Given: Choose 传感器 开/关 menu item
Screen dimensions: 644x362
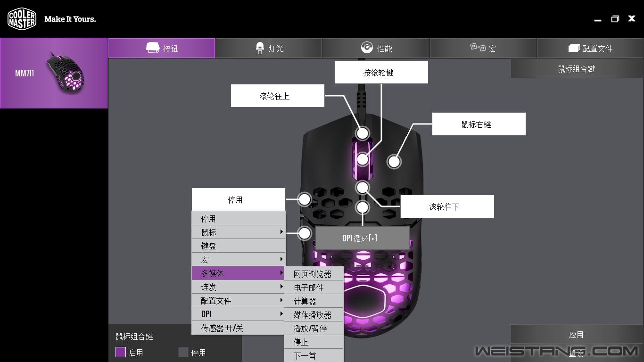Looking at the screenshot, I should pyautogui.click(x=239, y=328).
